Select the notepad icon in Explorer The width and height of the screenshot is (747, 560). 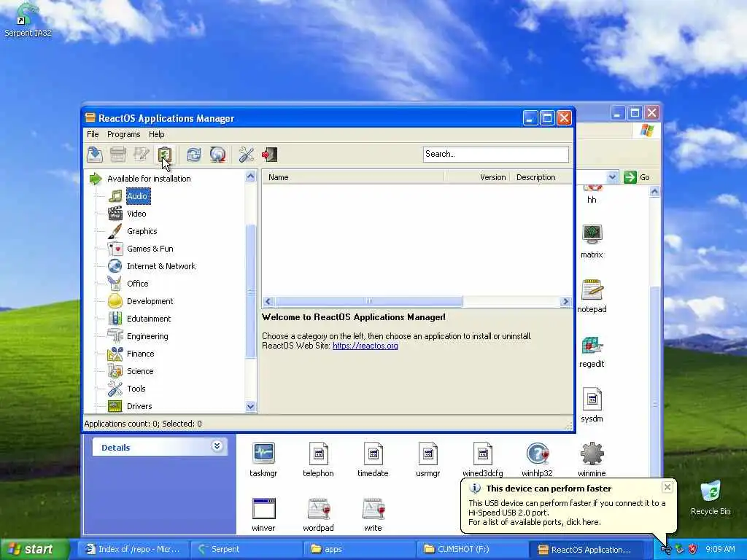coord(592,296)
